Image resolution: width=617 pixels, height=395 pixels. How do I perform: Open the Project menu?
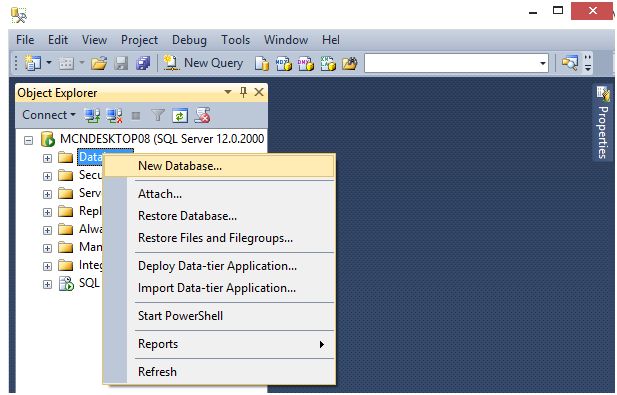[x=139, y=40]
